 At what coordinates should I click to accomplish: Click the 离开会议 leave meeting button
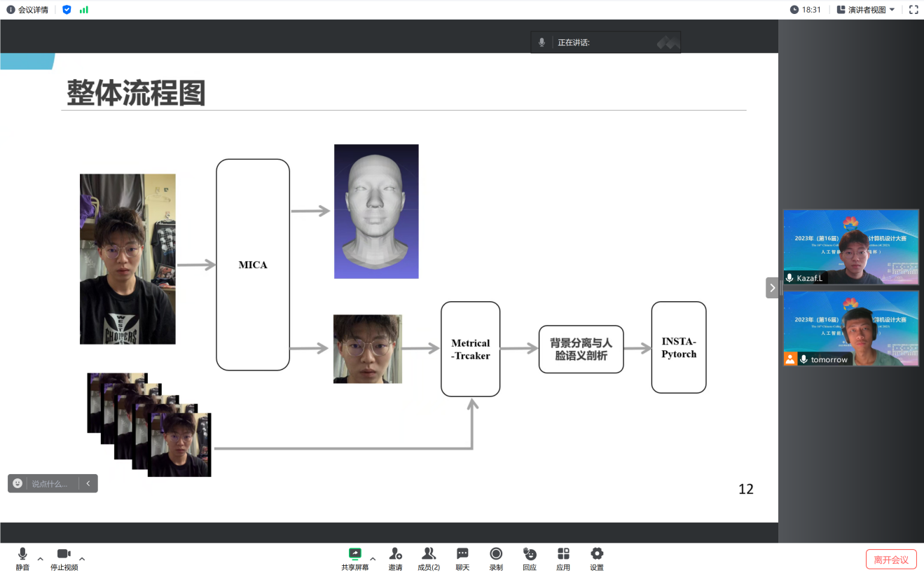point(891,560)
